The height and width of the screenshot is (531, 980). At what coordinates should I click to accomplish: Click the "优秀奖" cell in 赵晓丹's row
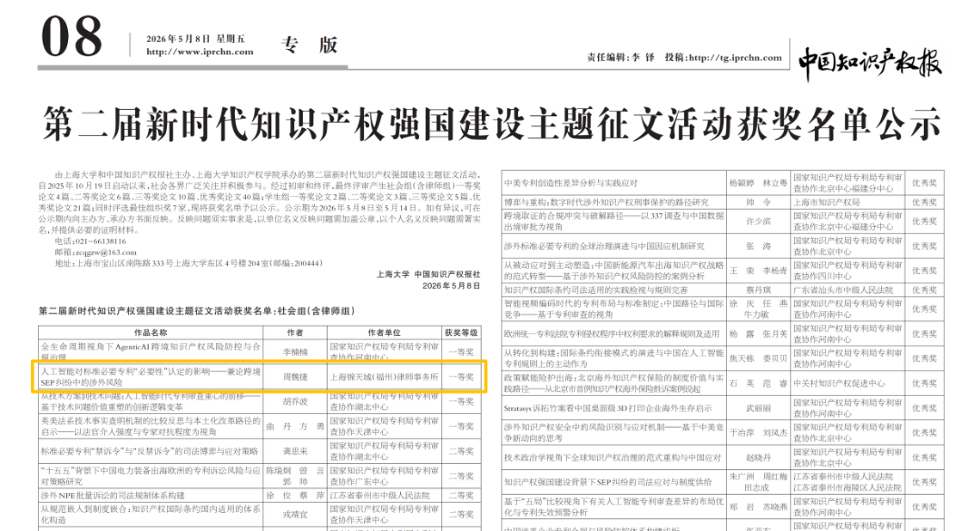click(925, 457)
